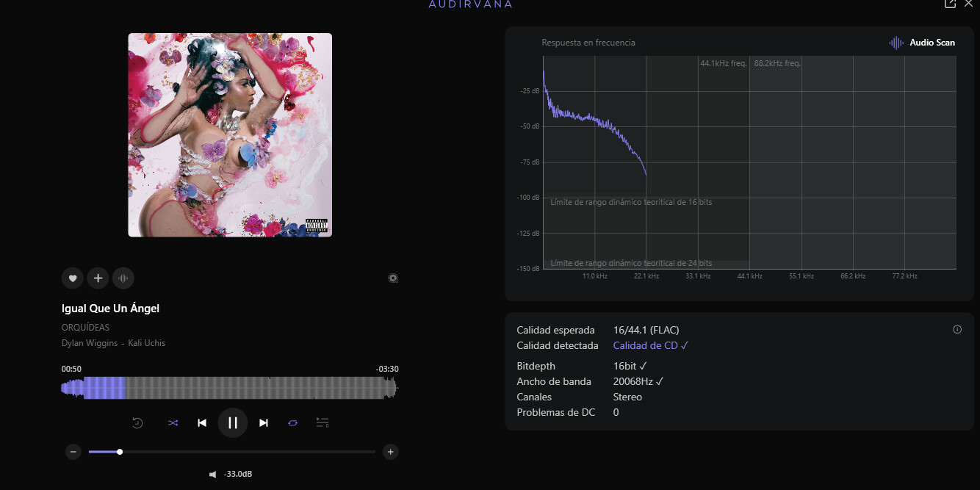
Task: Seek within the track waveform bar
Action: coord(229,388)
